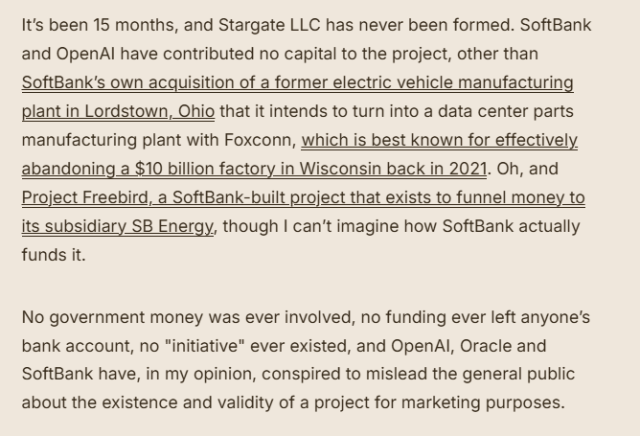Click the "funds it." text
Image resolution: width=640 pixels, height=436 pixels.
coord(54,256)
